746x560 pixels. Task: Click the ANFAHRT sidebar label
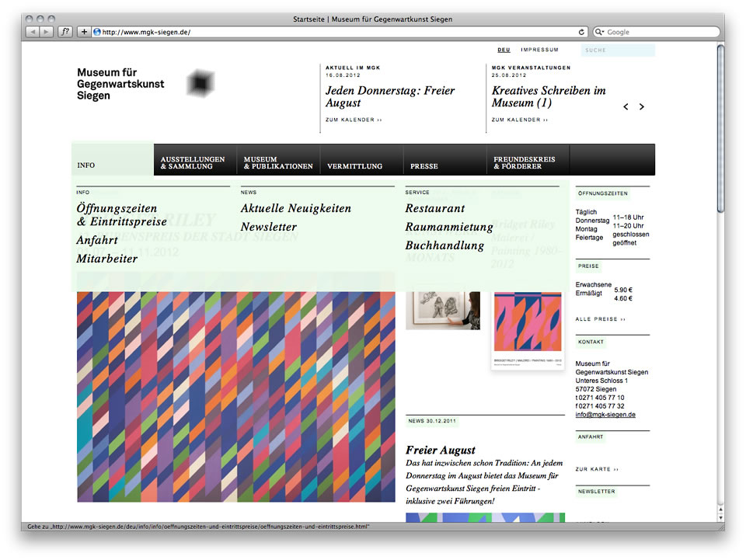[x=591, y=437]
